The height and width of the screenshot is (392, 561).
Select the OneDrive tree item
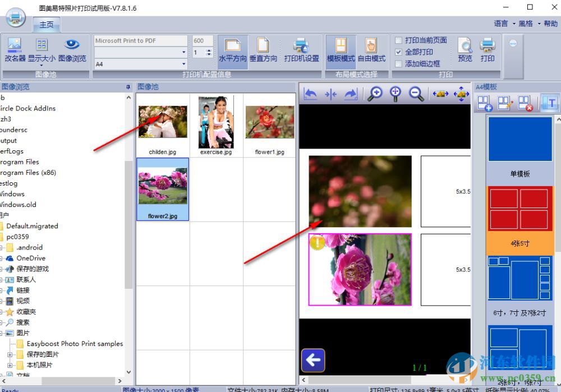(x=31, y=258)
